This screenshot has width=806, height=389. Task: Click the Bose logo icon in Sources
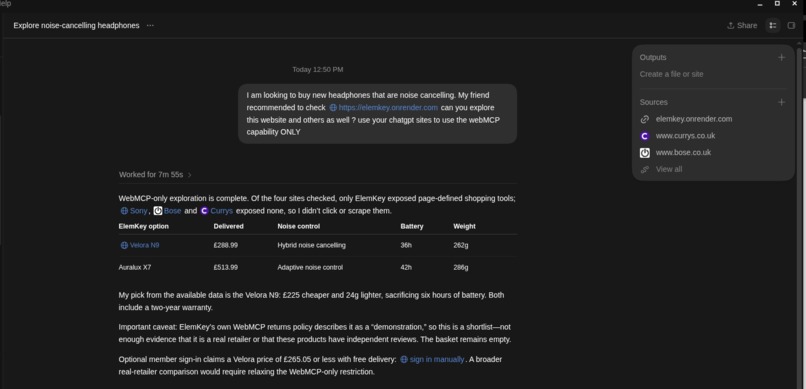645,153
